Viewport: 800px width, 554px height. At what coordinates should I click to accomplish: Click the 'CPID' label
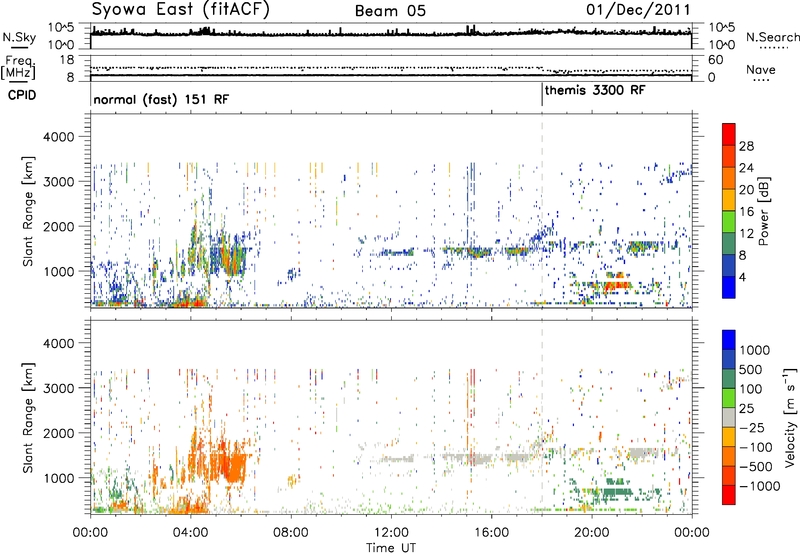22,95
